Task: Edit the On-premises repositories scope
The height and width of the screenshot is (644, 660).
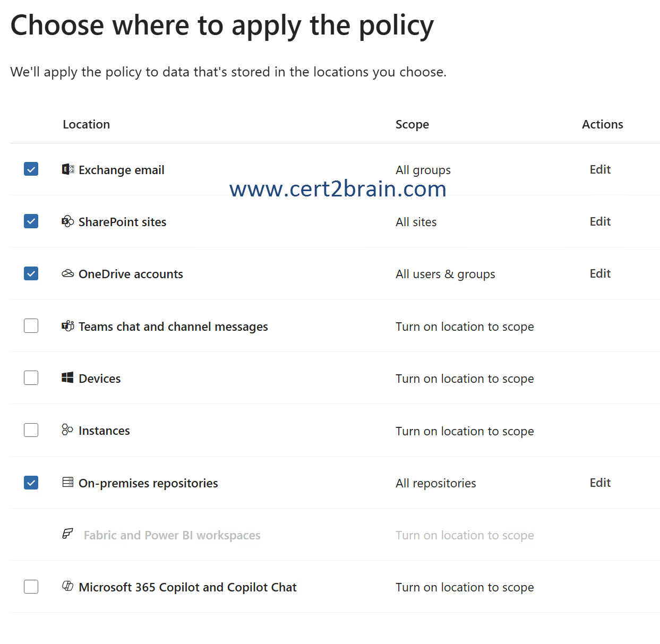Action: point(600,483)
